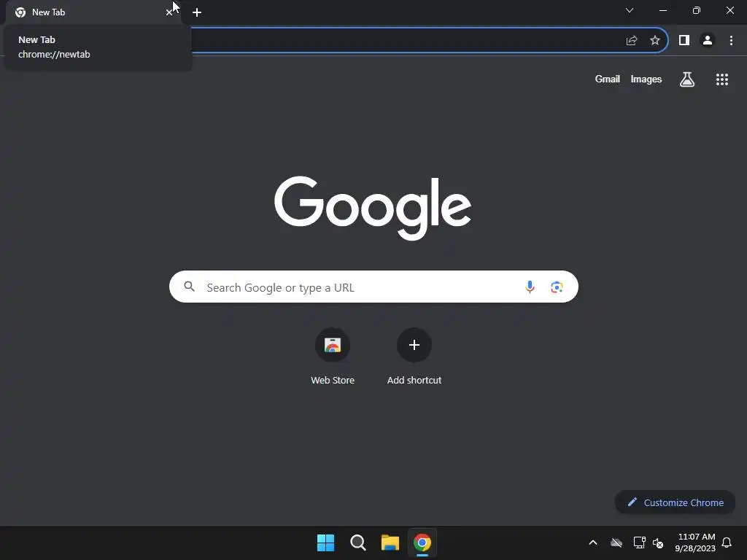Close the New Tab browser tab
The height and width of the screenshot is (560, 747).
tap(169, 12)
